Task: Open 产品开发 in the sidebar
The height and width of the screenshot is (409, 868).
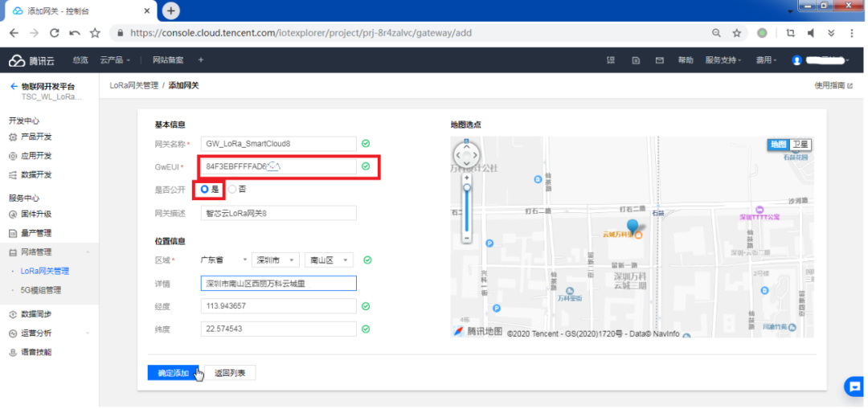Action: tap(36, 137)
